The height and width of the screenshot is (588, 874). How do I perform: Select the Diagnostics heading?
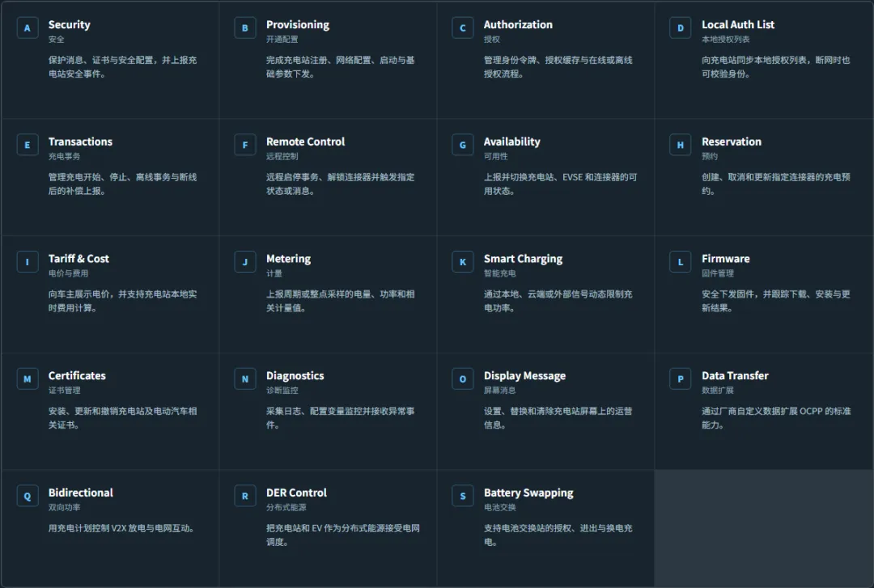click(x=295, y=375)
